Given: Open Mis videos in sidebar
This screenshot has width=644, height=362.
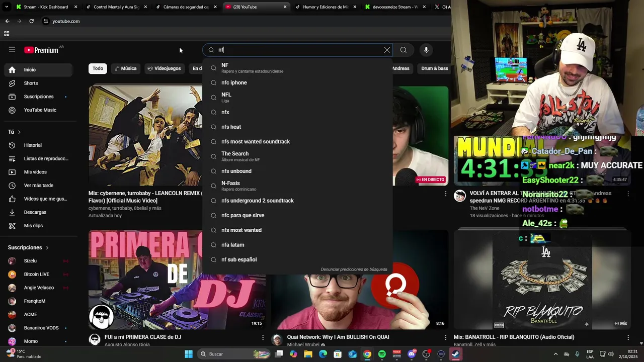Looking at the screenshot, I should coord(38,172).
